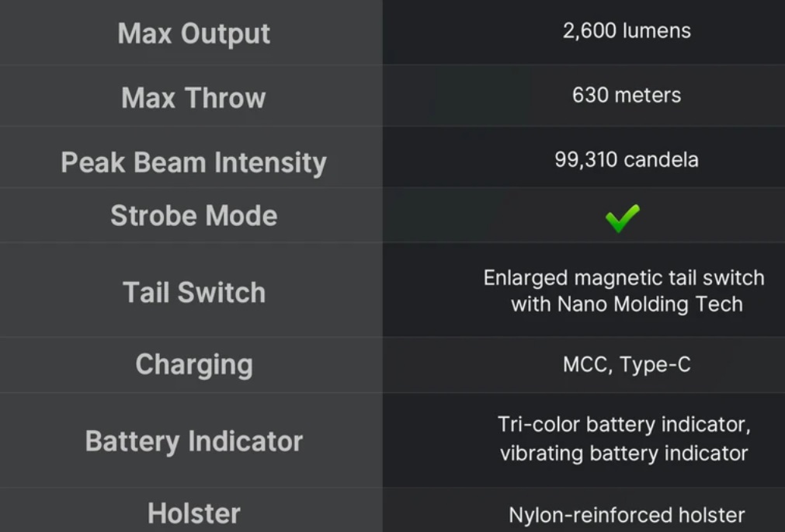Click the green Strobe Mode checkmark
The image size is (785, 532).
622,218
